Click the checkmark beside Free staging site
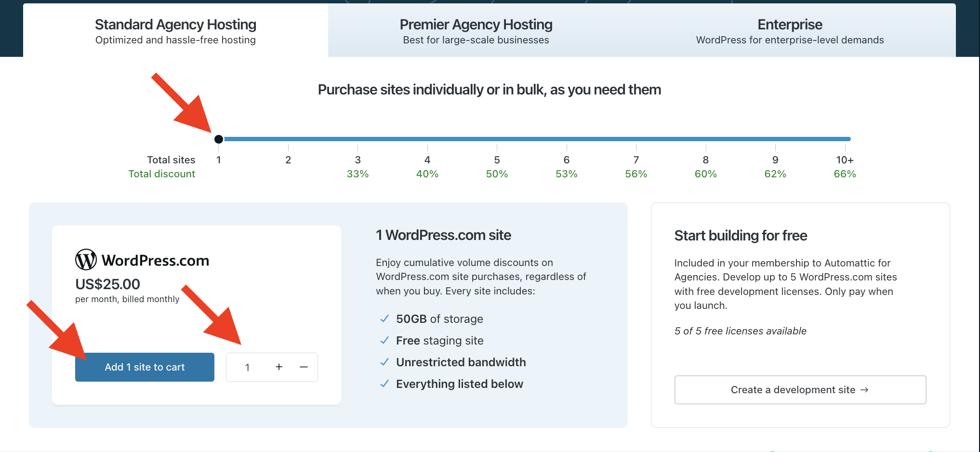 tap(384, 340)
